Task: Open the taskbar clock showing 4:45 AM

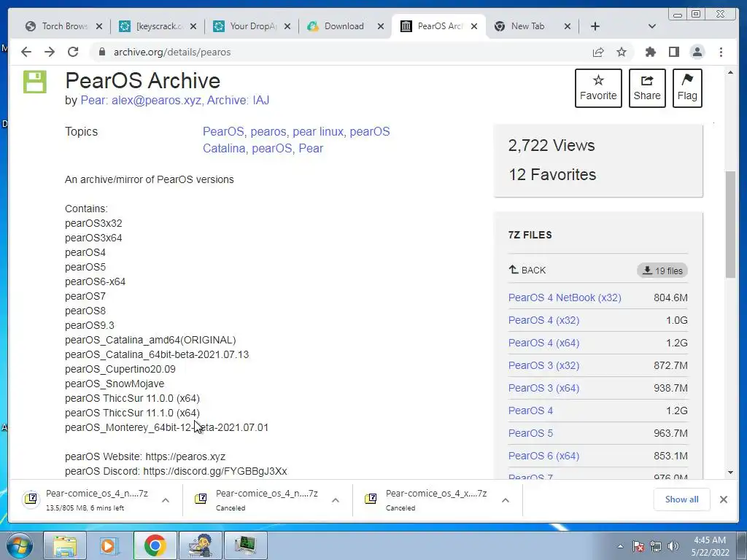Action: (x=710, y=546)
